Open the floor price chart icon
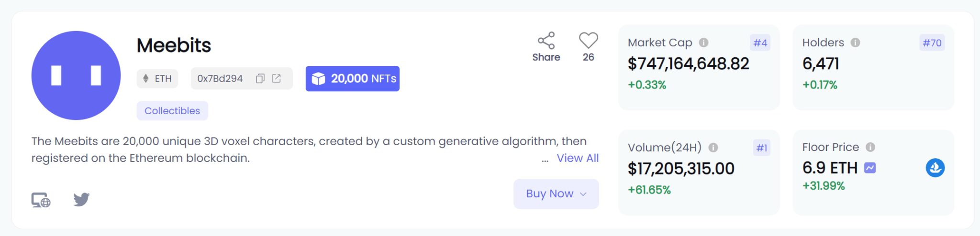 (x=870, y=168)
